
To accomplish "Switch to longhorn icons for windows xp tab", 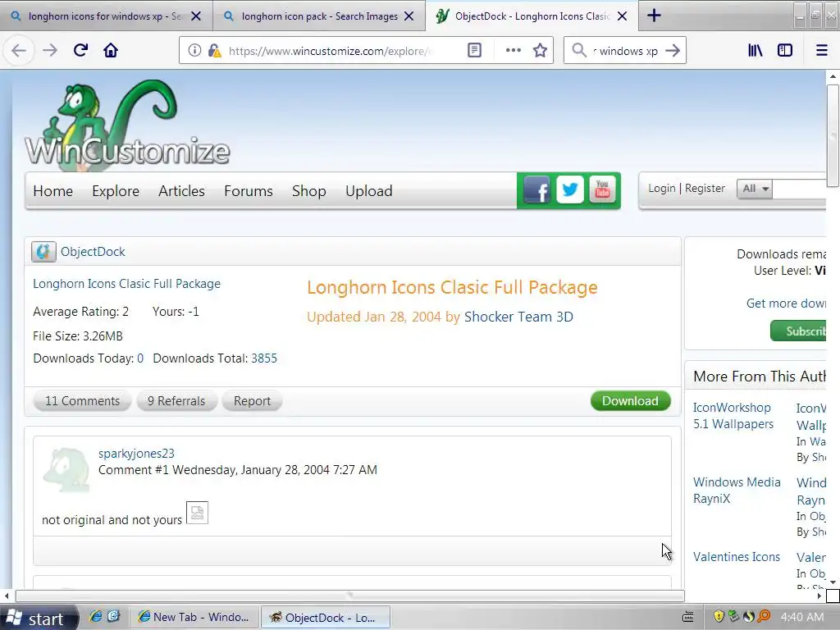I will coord(105,16).
